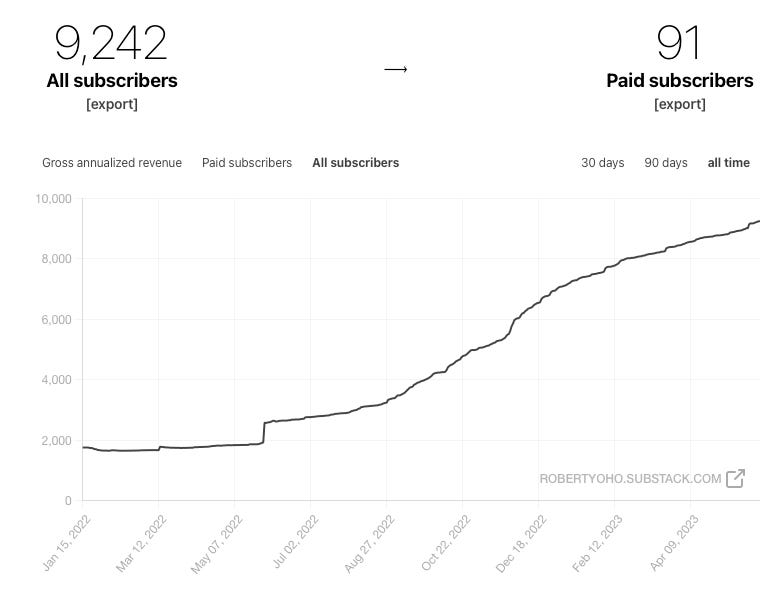Click the 10,000 y-axis label
The width and height of the screenshot is (780, 599).
(53, 199)
